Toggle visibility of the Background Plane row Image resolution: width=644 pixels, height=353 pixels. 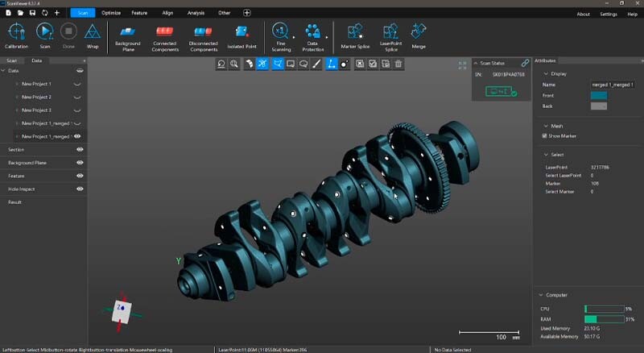[x=80, y=163]
